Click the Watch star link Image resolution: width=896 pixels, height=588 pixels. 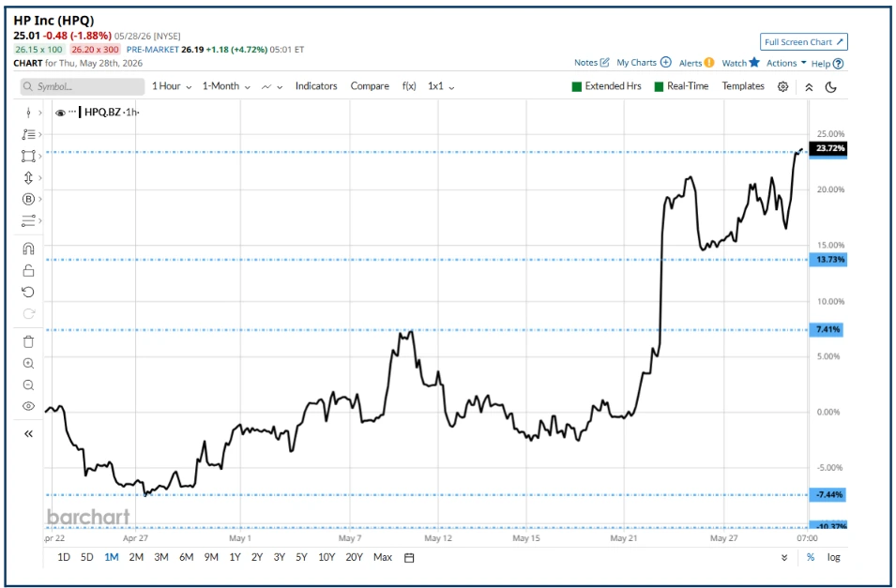[740, 63]
